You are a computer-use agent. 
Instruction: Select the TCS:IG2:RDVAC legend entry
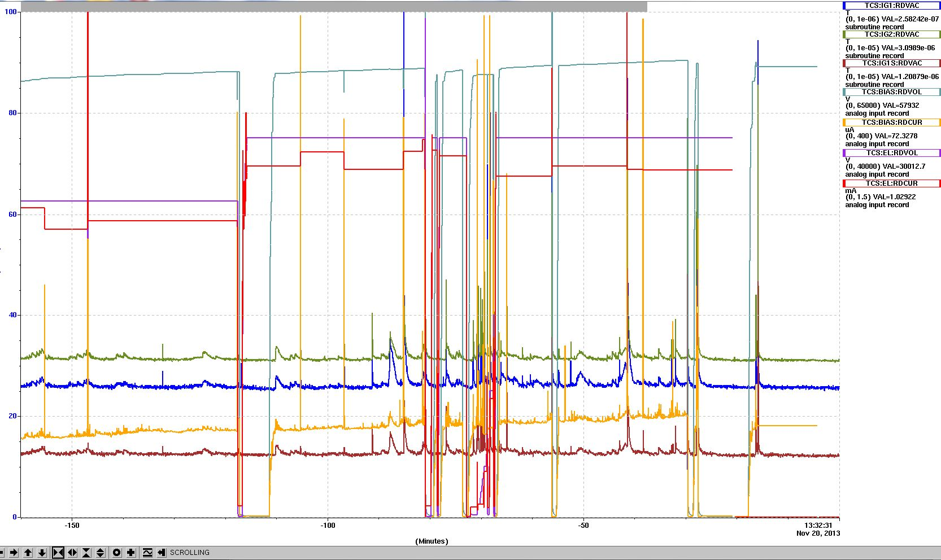892,34
